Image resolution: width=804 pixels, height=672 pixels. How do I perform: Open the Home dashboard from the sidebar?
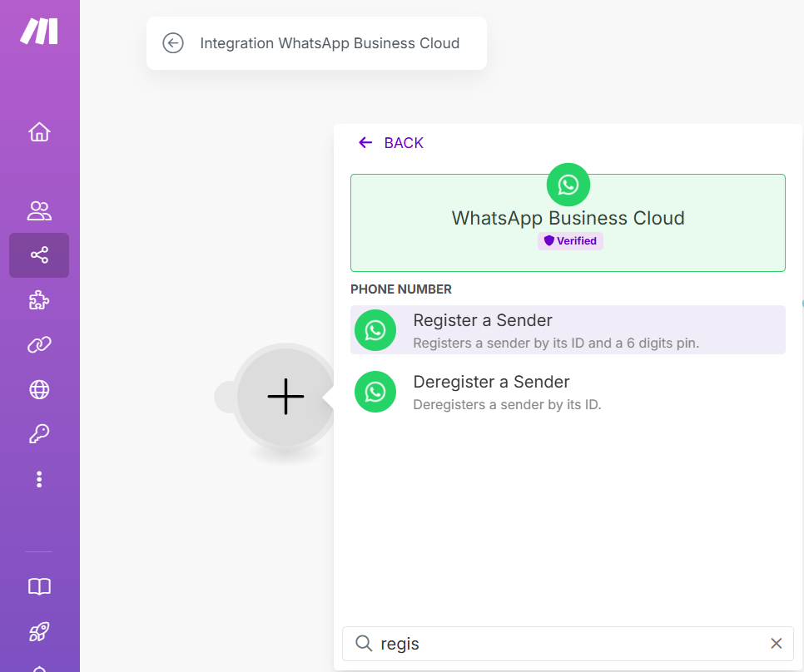coord(39,132)
